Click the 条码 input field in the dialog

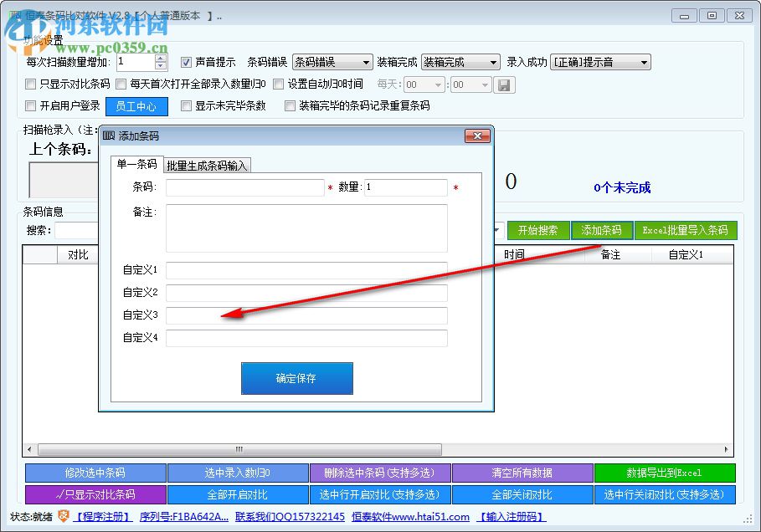tap(243, 187)
